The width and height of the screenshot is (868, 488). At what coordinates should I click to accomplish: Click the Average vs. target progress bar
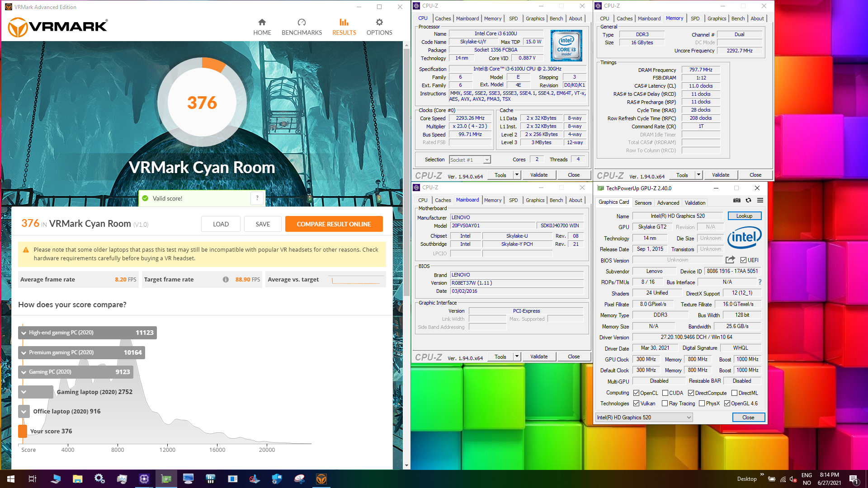(356, 280)
